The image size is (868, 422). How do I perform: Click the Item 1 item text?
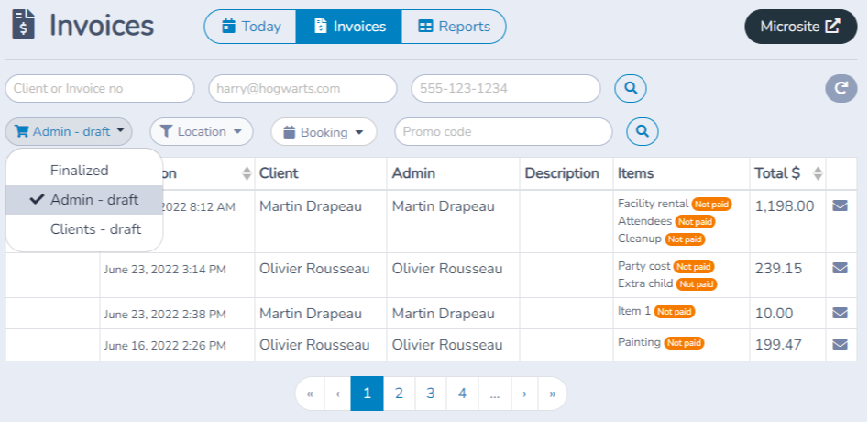point(634,311)
